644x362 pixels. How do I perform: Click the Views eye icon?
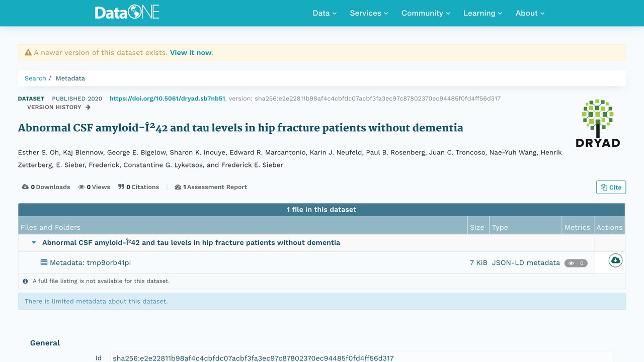(82, 187)
